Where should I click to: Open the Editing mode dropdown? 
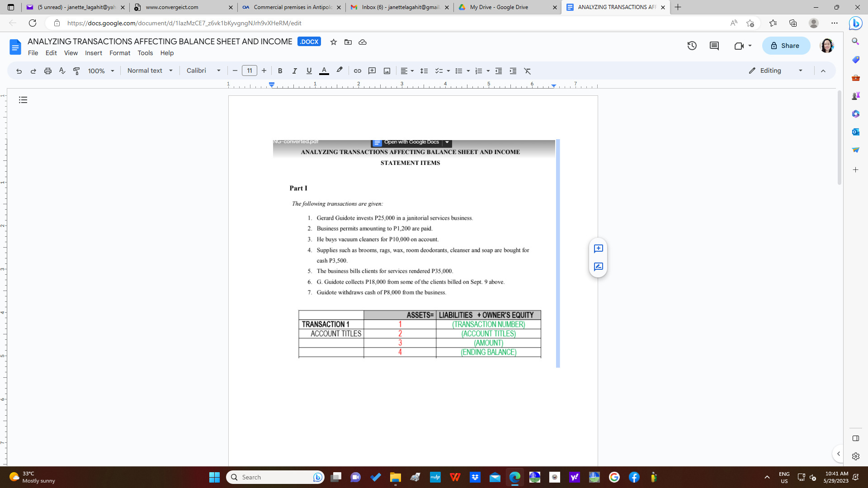776,71
